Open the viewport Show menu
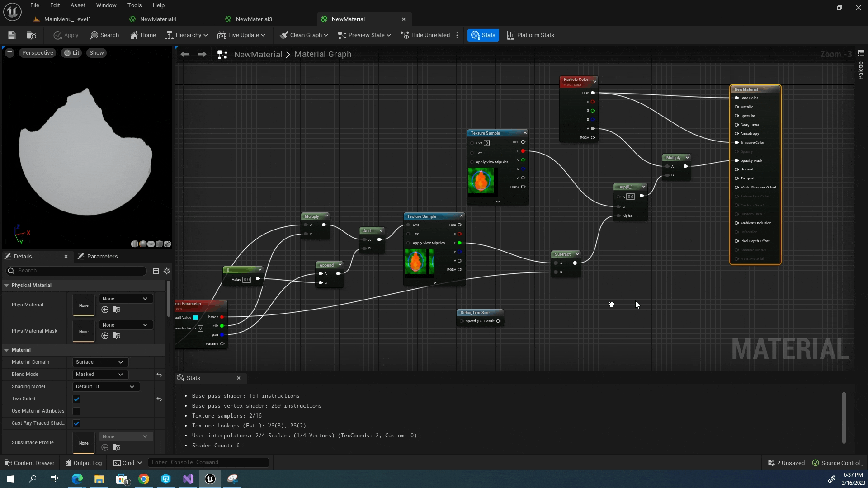 (96, 53)
